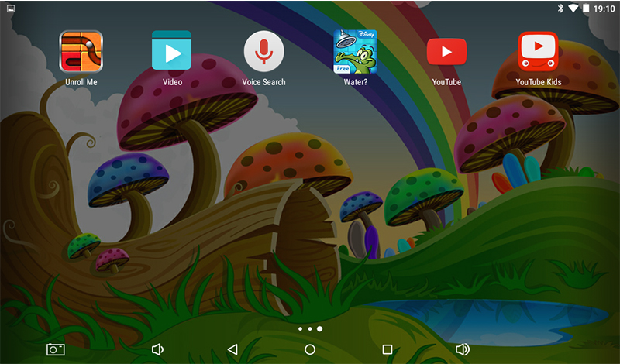Tap the screenshot camera button in navigation bar
620x364 pixels.
(x=56, y=349)
